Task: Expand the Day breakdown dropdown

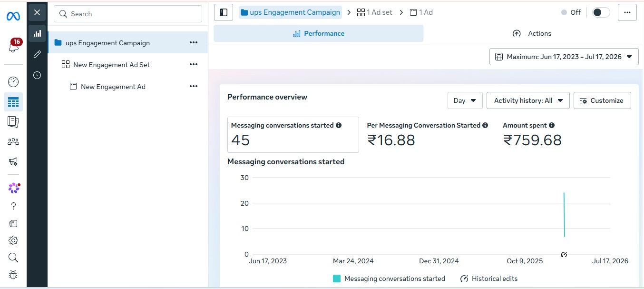Action: coord(465,100)
